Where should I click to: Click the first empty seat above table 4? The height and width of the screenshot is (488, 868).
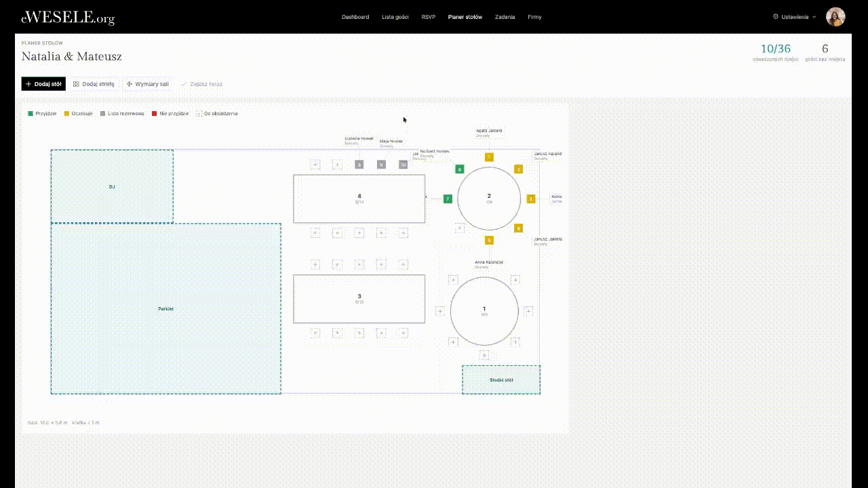coord(315,164)
